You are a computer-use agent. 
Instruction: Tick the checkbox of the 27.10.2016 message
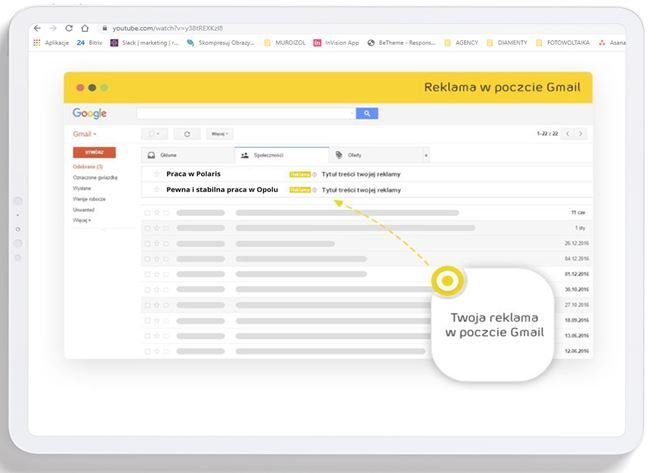147,305
